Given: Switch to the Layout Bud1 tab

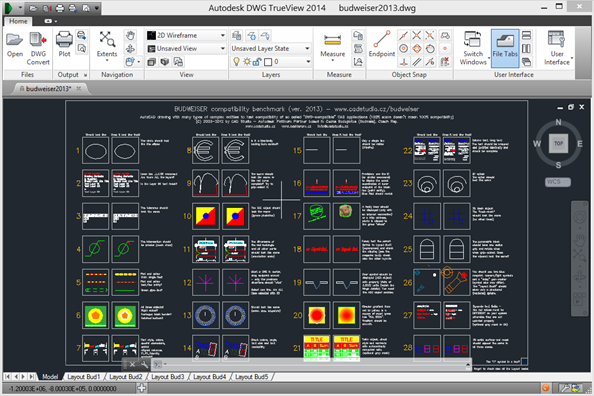Looking at the screenshot, I should coord(84,377).
